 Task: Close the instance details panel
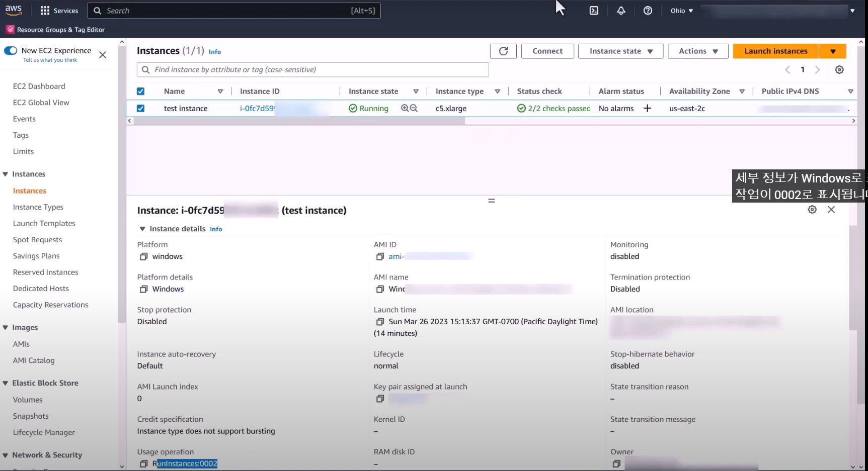click(831, 210)
